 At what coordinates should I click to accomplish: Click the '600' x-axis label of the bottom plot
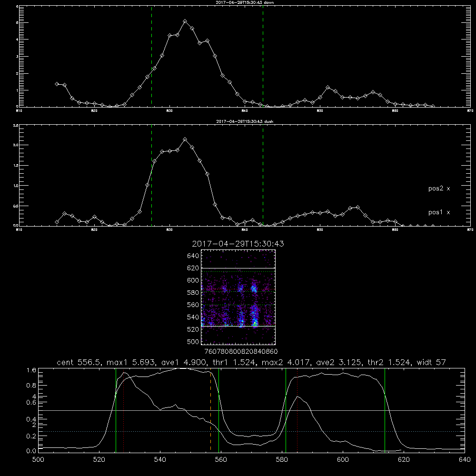pos(343,460)
